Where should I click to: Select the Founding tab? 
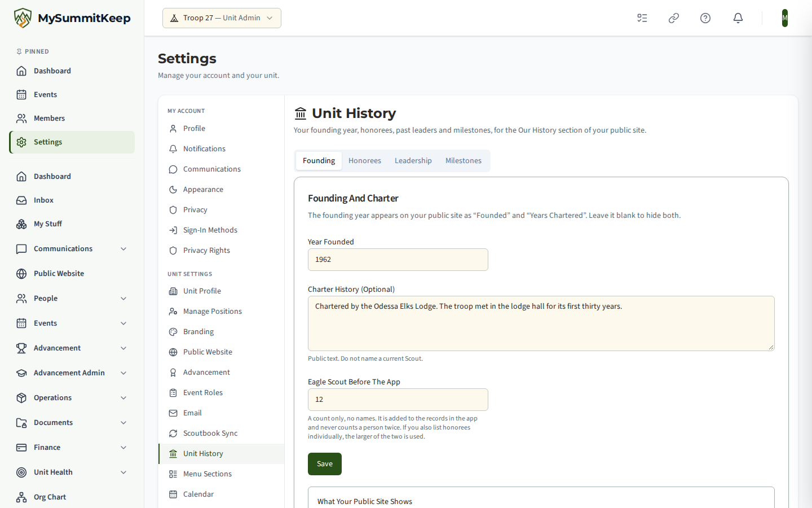pyautogui.click(x=319, y=161)
